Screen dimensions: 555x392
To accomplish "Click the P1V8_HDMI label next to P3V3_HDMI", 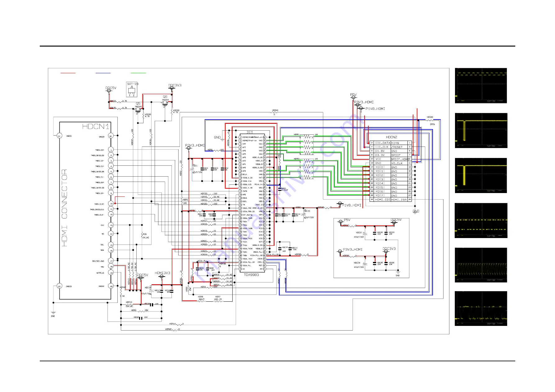I will (x=375, y=109).
